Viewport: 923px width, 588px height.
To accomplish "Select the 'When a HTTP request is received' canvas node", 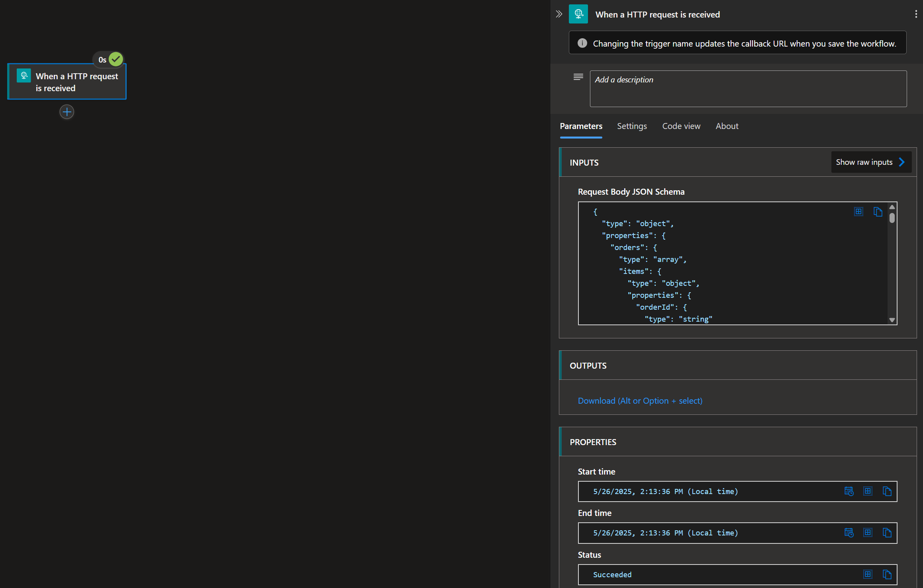I will click(x=67, y=82).
